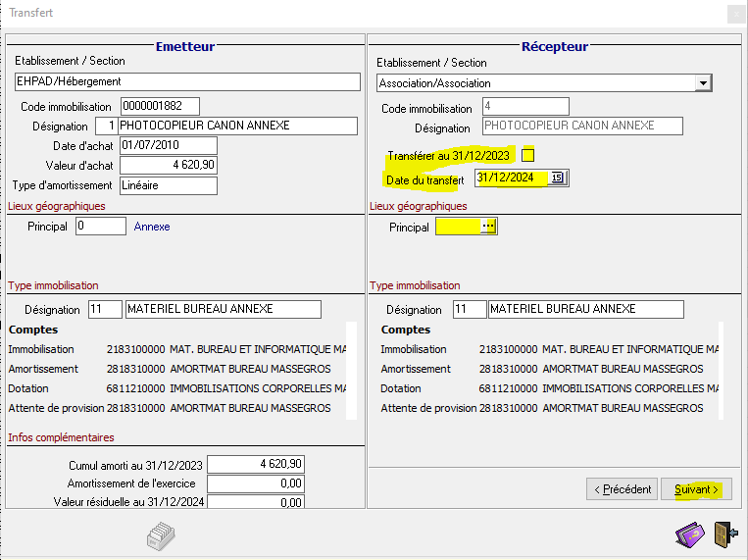
Task: Click the Emetteur Etablissement / Section field
Action: pyautogui.click(x=184, y=81)
